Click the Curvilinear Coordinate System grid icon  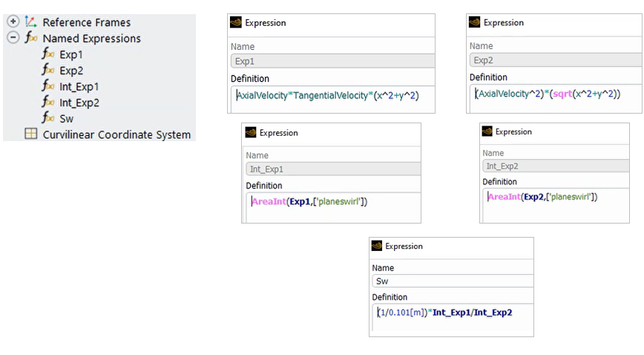tap(30, 134)
